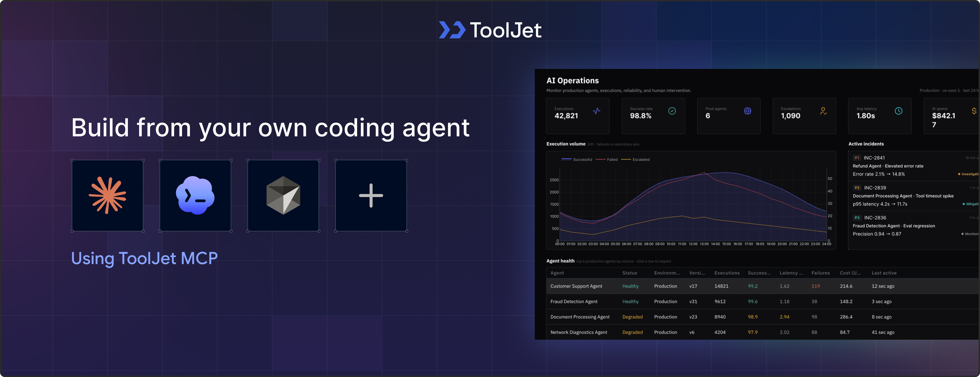980x377 pixels.
Task: Sort table by Executions column header
Action: coord(727,273)
